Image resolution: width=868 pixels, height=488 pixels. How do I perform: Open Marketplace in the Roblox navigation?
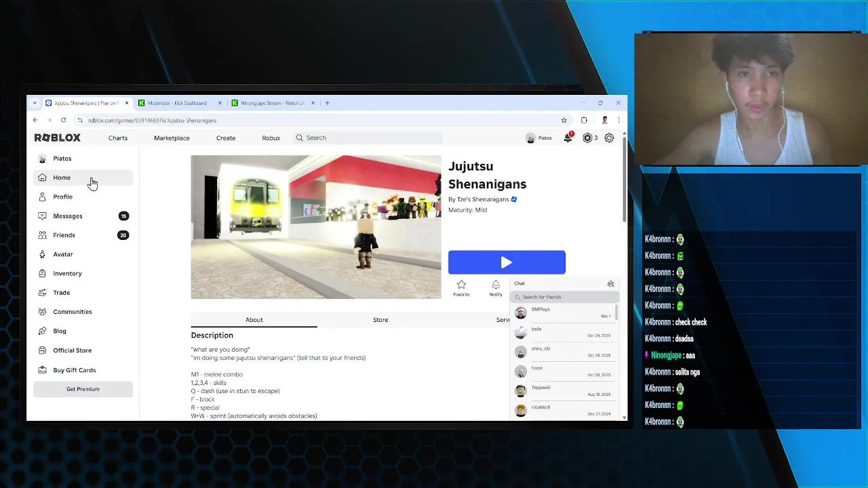[x=172, y=138]
